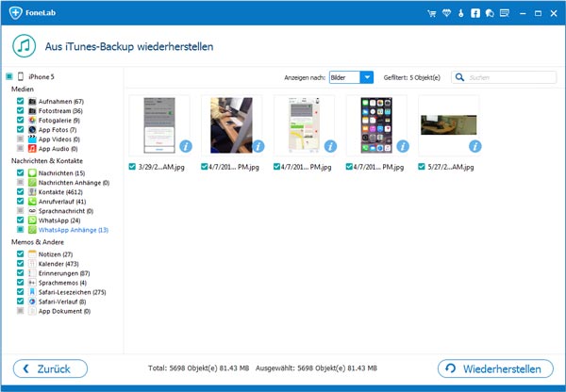The width and height of the screenshot is (566, 392).
Task: Toggle the Kontakte checkbox
Action: click(20, 192)
